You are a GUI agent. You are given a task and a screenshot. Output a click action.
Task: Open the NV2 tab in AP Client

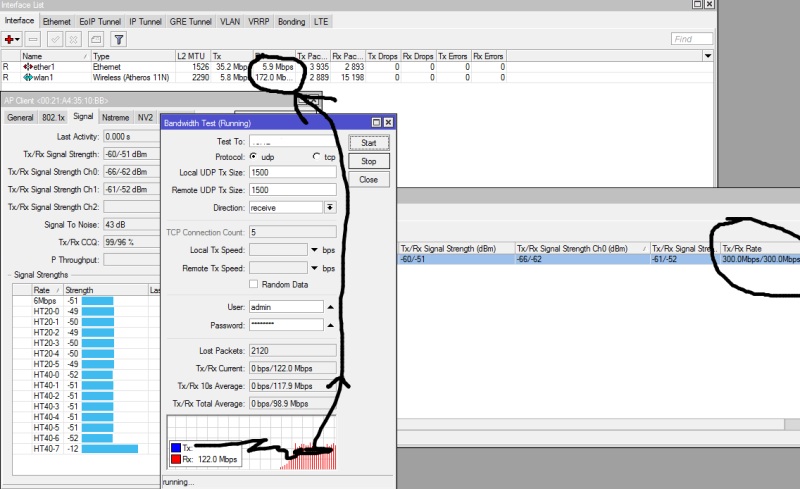pos(145,117)
